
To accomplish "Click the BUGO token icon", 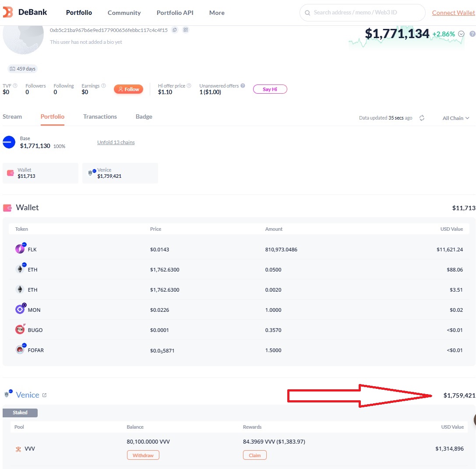I will 20,329.
